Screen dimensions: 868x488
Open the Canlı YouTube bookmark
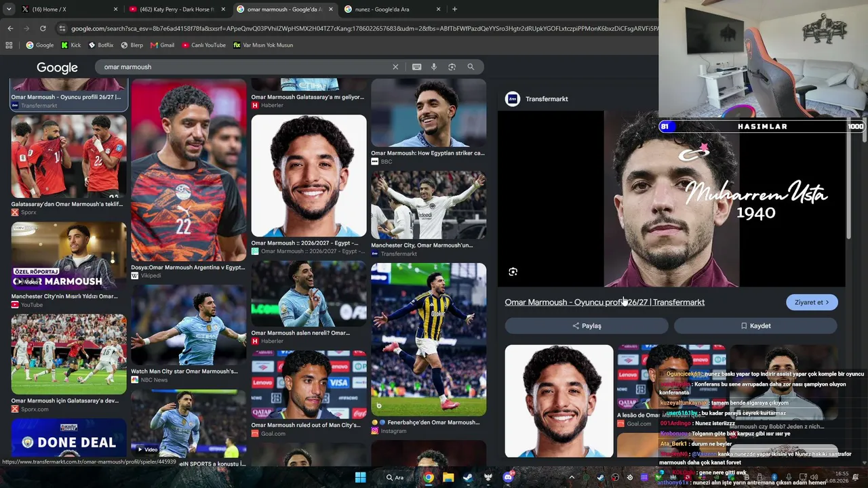[x=203, y=45]
